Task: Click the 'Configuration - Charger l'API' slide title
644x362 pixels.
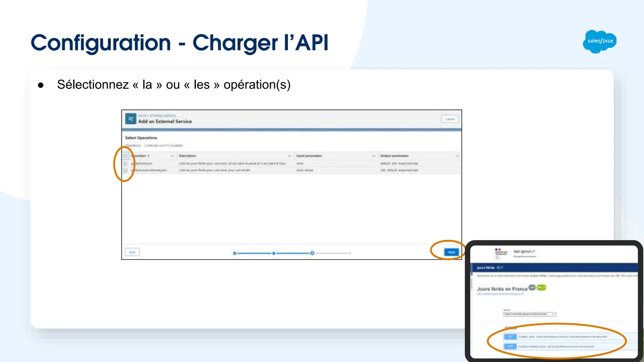Action: [180, 43]
